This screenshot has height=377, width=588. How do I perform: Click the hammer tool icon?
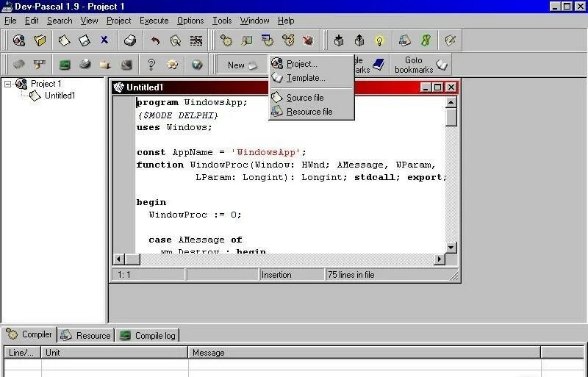point(39,65)
